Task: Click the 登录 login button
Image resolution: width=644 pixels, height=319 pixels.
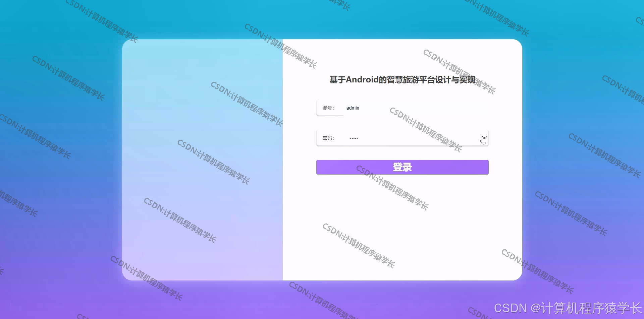Action: click(x=402, y=167)
